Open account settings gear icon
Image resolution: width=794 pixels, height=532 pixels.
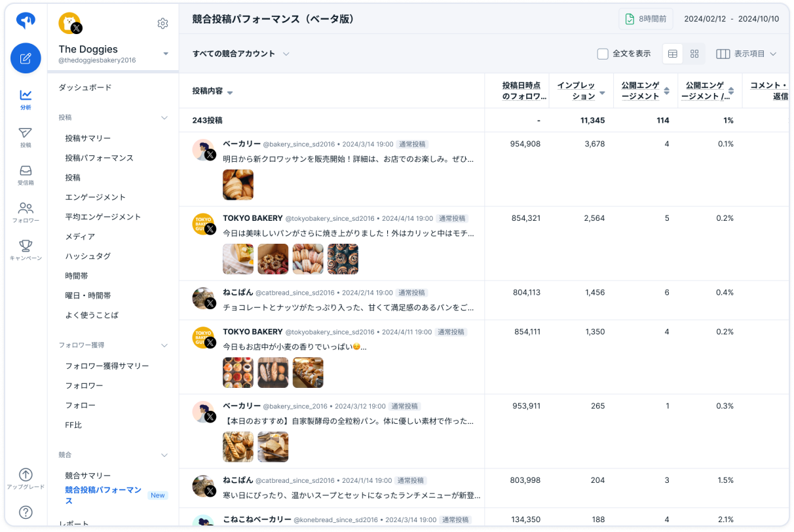pos(162,24)
